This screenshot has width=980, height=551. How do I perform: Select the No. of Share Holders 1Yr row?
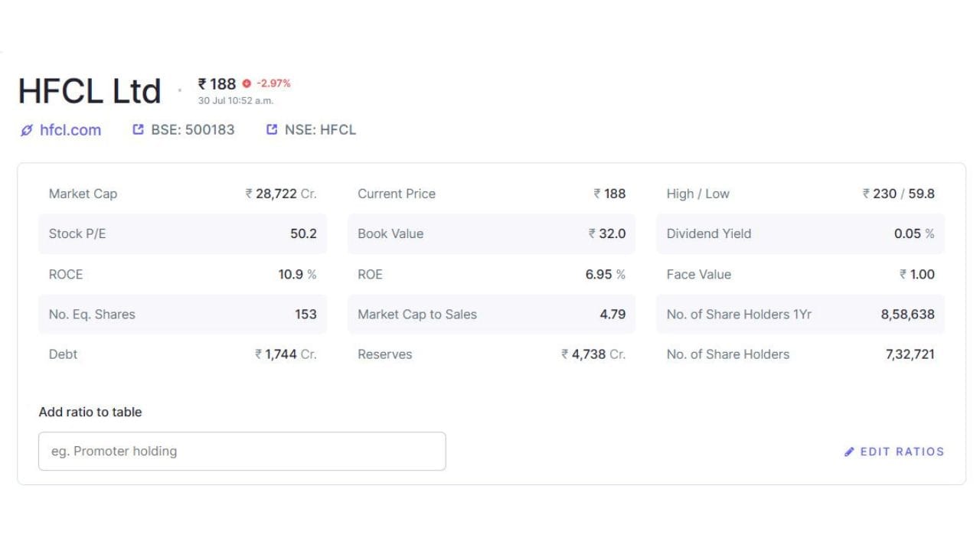point(800,314)
